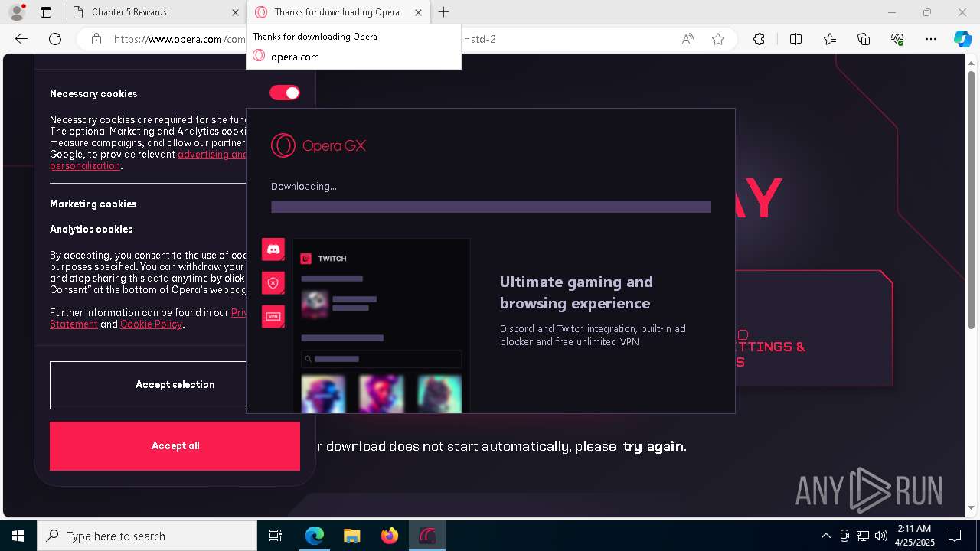Select first Twitch preview thumbnail
980x551 pixels.
coord(323,393)
